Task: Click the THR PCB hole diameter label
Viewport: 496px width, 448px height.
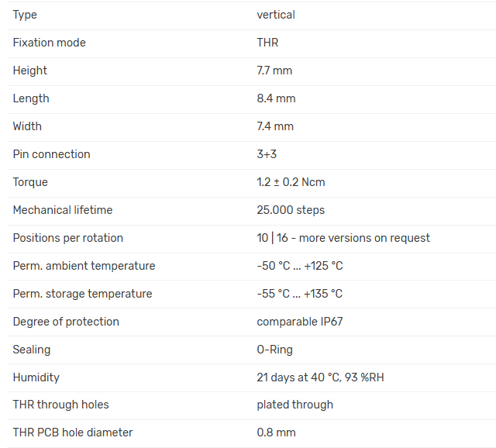Action: [73, 432]
